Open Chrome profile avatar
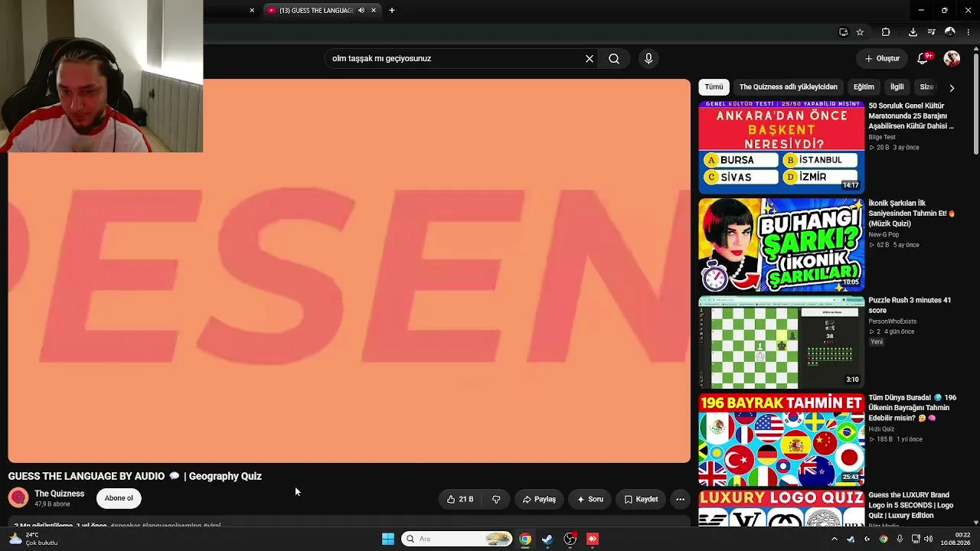 tap(950, 32)
